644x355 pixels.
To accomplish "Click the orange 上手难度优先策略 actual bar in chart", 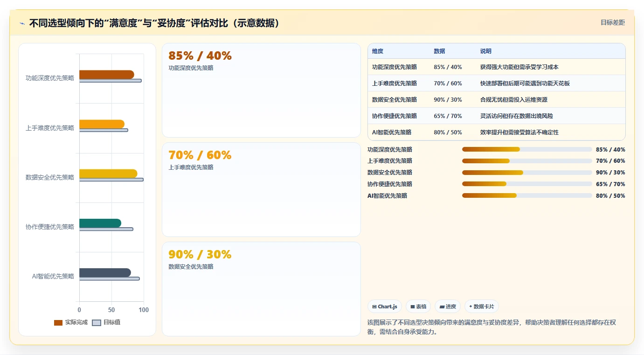I will [102, 124].
